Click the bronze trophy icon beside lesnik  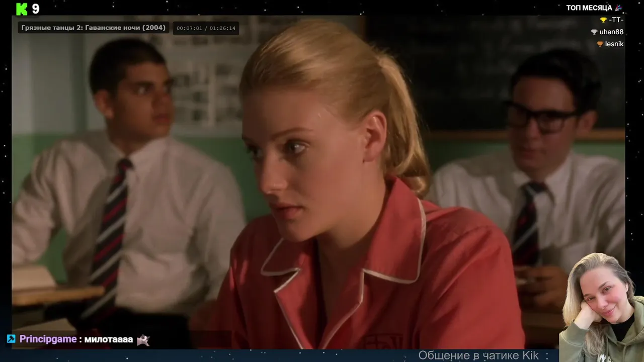click(x=600, y=44)
